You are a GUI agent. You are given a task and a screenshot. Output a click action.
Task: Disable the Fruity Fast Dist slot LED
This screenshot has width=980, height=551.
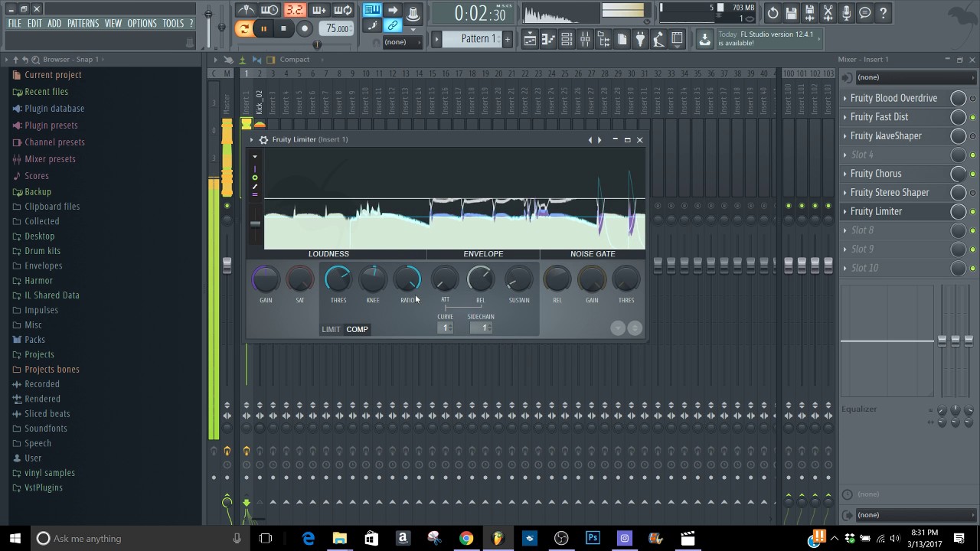click(x=973, y=117)
